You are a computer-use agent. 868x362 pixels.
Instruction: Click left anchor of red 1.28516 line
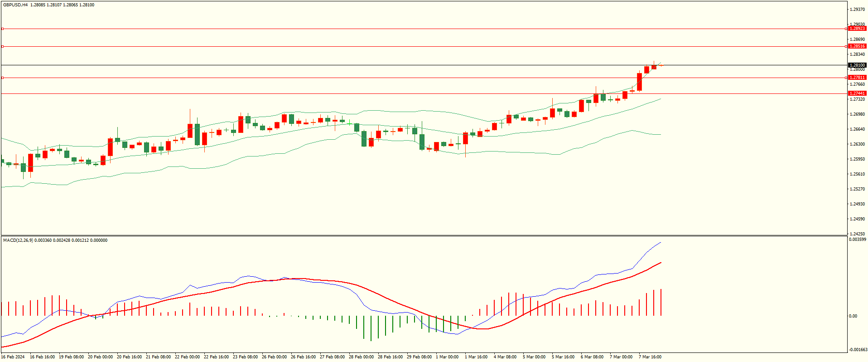point(2,46)
